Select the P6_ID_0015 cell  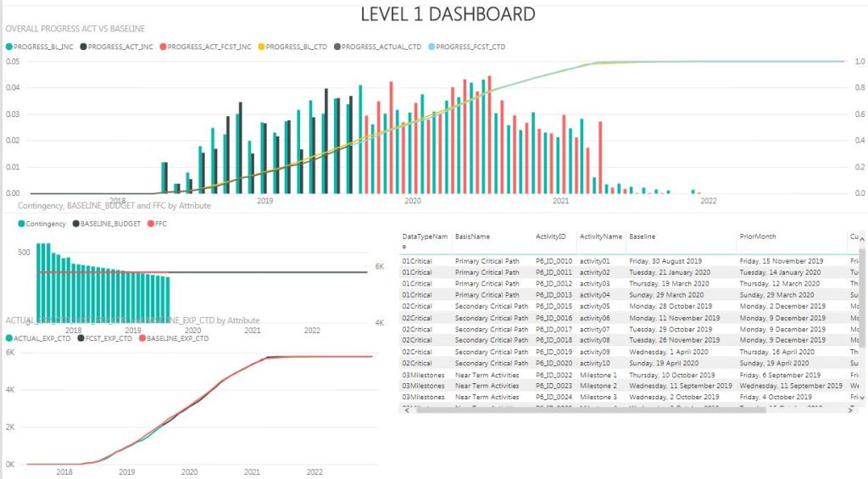pyautogui.click(x=554, y=306)
